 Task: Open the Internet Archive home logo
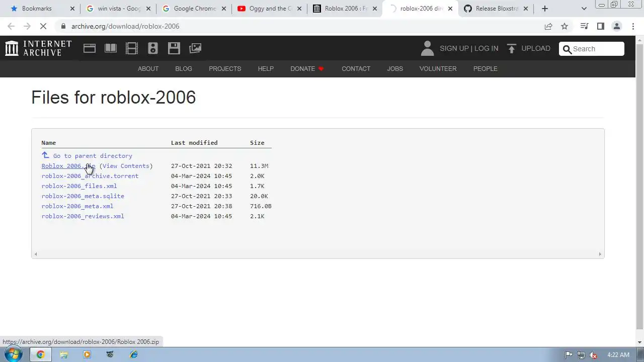38,48
